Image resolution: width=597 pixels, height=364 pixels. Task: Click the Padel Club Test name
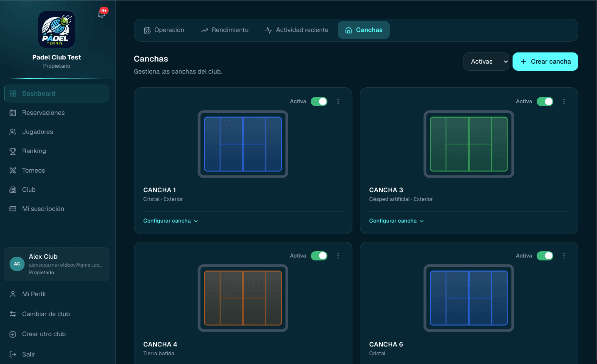pos(57,57)
